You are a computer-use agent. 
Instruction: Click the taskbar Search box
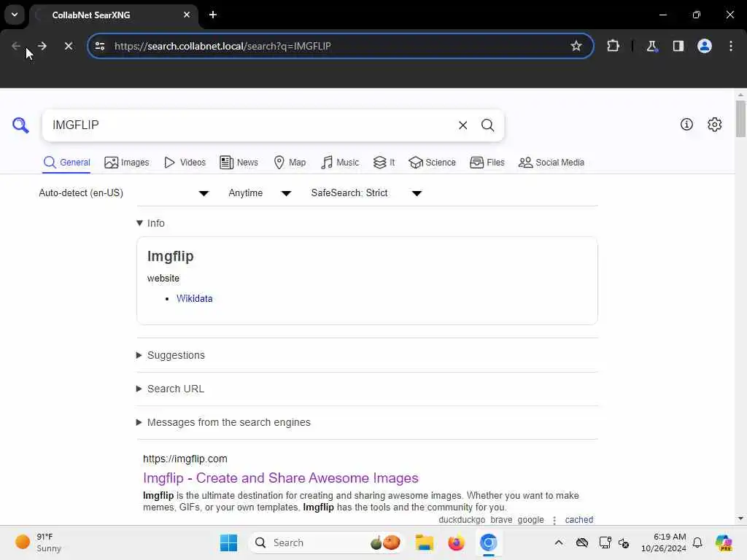[x=326, y=542]
